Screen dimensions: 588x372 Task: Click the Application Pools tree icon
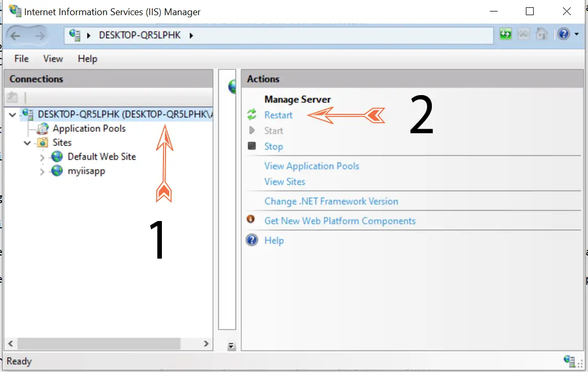click(42, 129)
